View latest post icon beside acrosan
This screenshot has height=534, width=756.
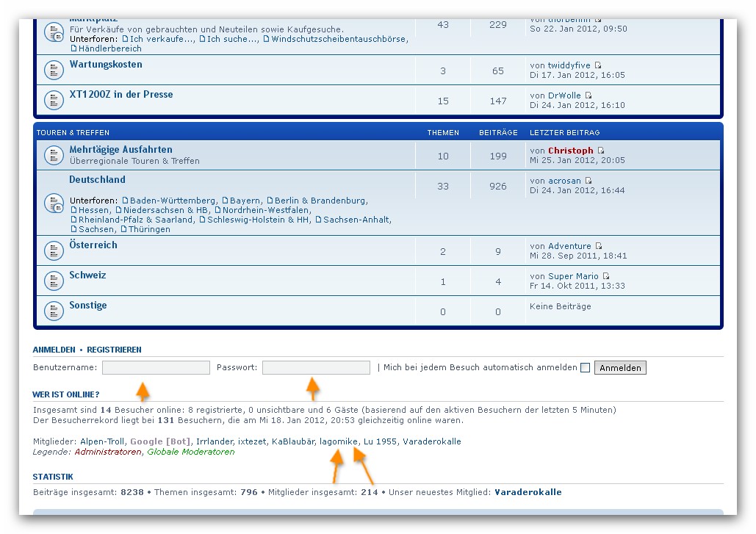[588, 181]
